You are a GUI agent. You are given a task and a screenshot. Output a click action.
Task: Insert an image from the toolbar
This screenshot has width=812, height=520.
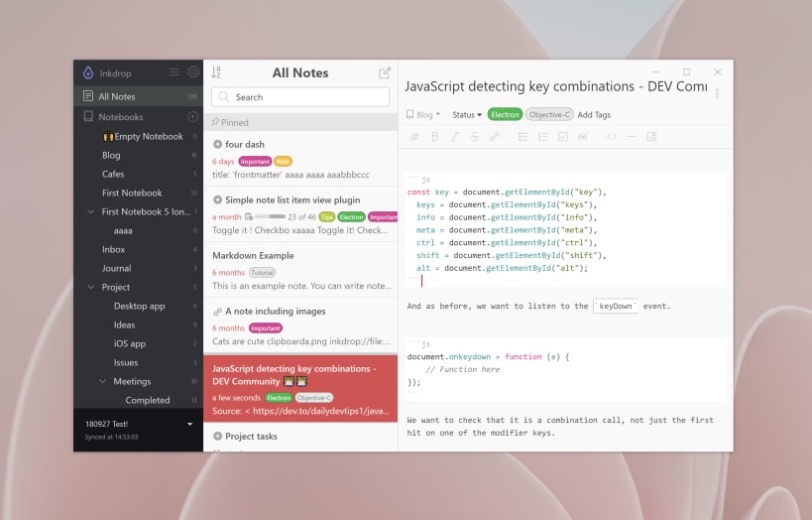point(651,136)
